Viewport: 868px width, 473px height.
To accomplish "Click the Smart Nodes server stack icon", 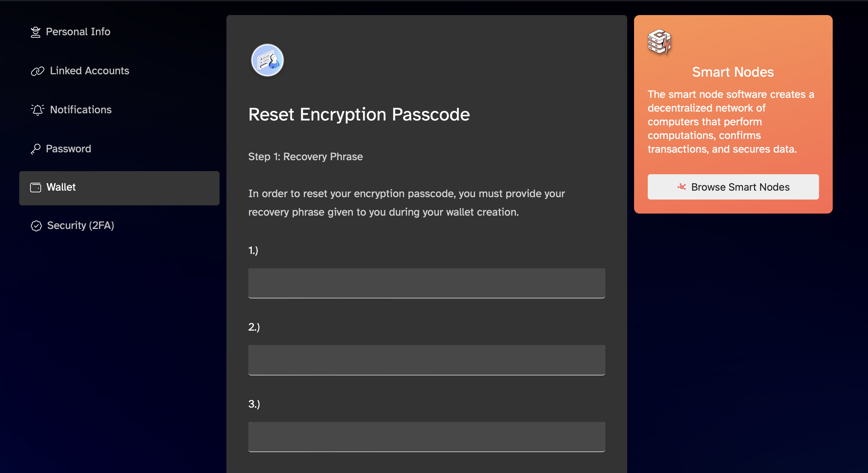I will pos(659,42).
